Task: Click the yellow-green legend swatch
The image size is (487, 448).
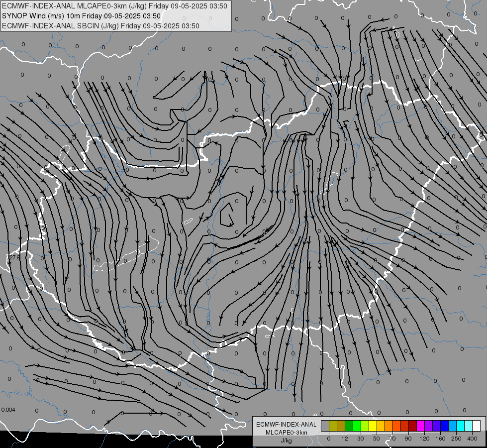Action: [365, 426]
